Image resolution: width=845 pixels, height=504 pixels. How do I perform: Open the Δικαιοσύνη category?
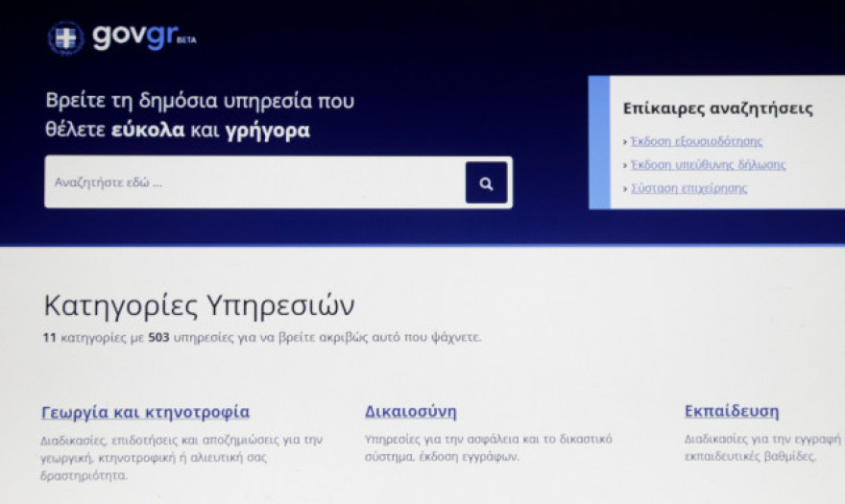tap(411, 411)
